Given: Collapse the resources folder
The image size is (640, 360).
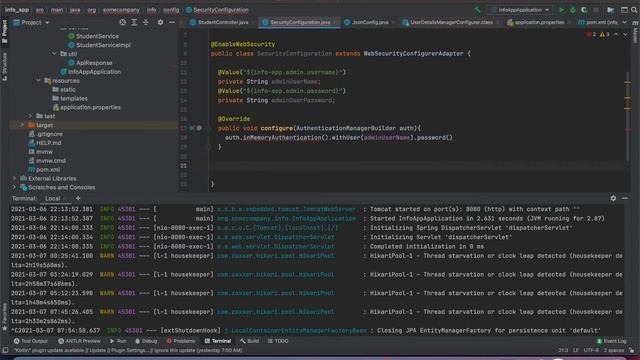Looking at the screenshot, I should point(38,81).
